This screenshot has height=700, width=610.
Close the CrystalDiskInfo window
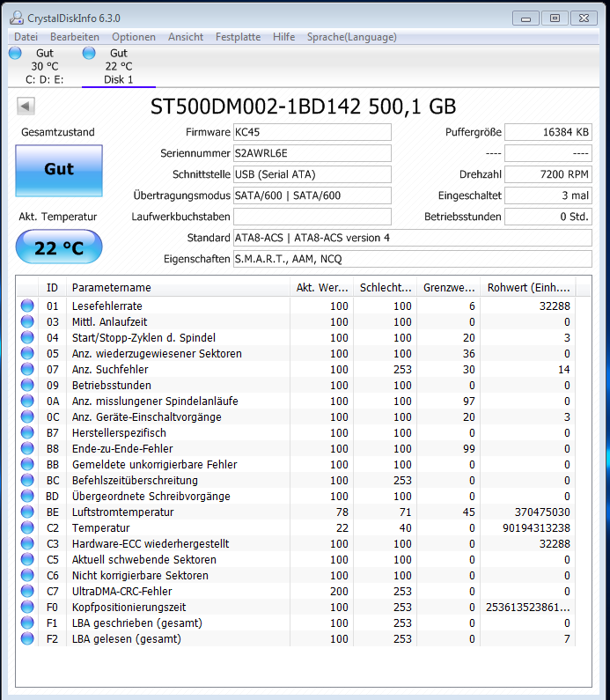(584, 18)
